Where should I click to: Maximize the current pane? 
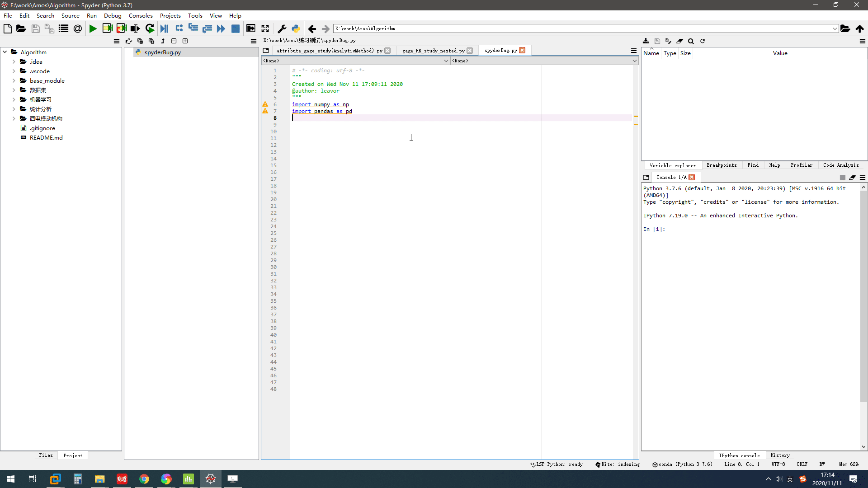click(x=265, y=28)
